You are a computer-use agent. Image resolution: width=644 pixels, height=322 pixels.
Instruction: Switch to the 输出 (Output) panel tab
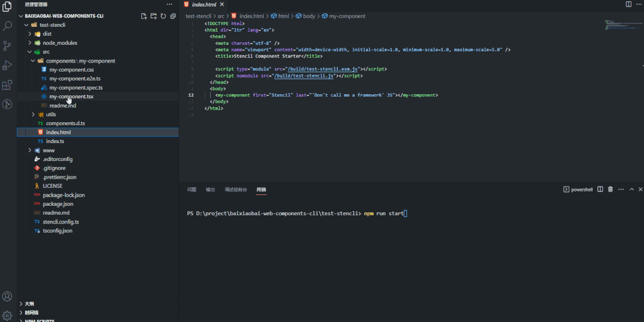pyautogui.click(x=210, y=190)
